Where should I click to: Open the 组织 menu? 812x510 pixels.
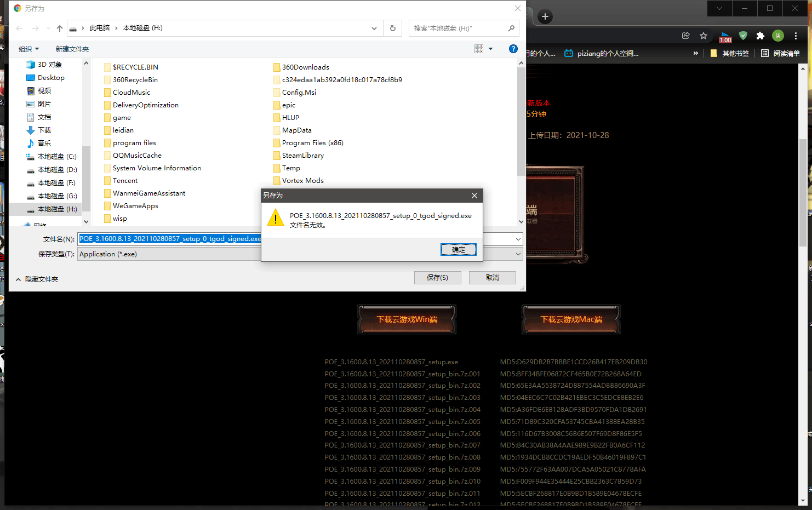[x=28, y=49]
